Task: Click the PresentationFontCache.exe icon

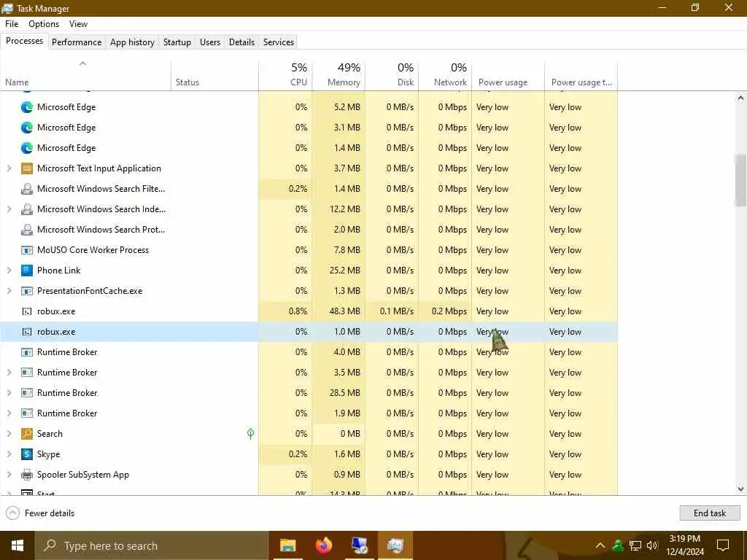Action: pyautogui.click(x=27, y=291)
